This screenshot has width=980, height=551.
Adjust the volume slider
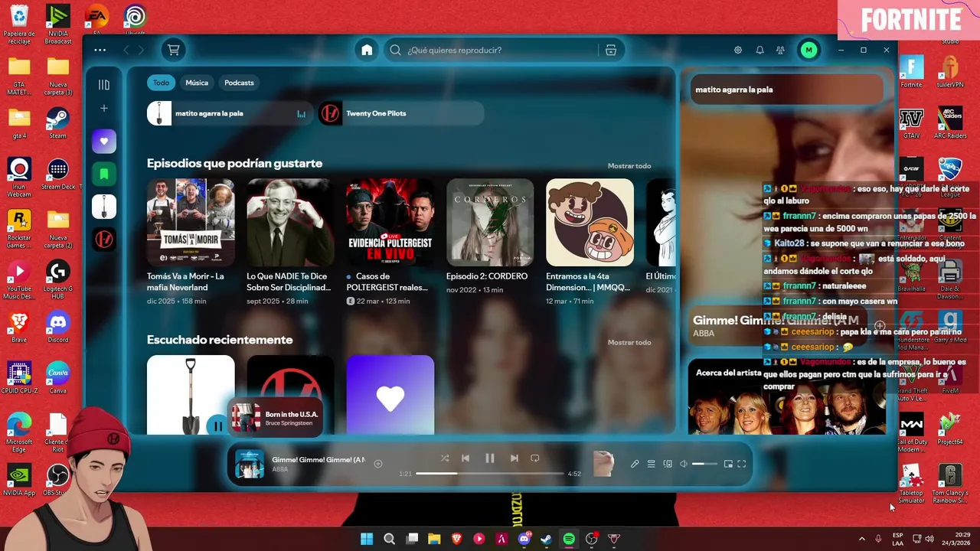click(704, 464)
